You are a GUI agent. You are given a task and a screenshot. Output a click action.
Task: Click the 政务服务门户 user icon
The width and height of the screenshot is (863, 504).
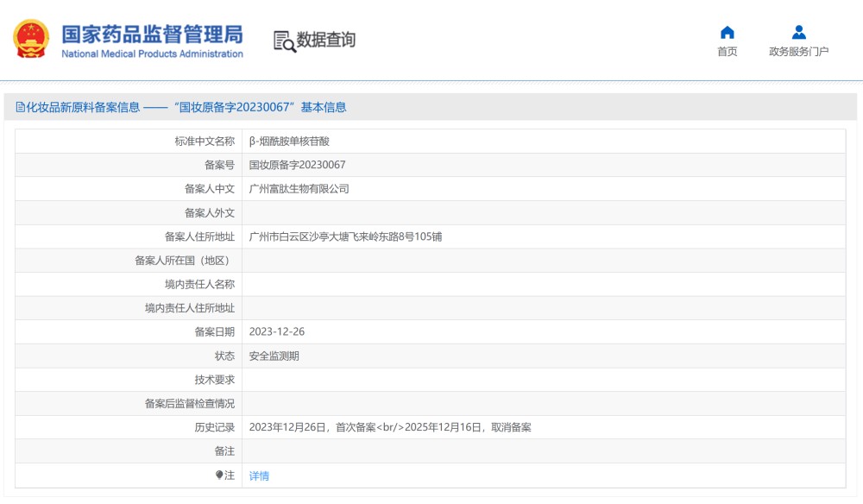(798, 33)
